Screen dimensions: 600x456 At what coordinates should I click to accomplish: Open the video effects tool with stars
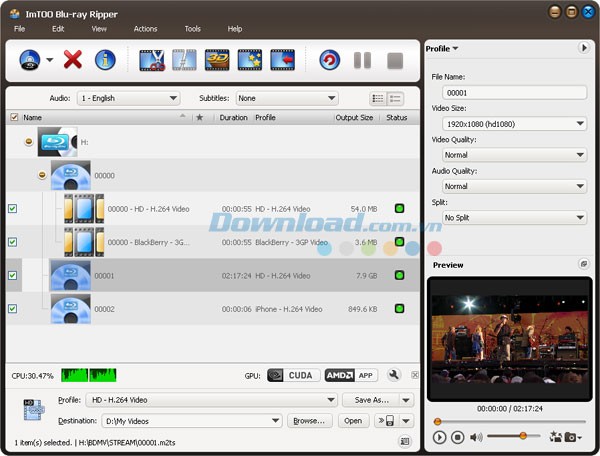pyautogui.click(x=249, y=60)
